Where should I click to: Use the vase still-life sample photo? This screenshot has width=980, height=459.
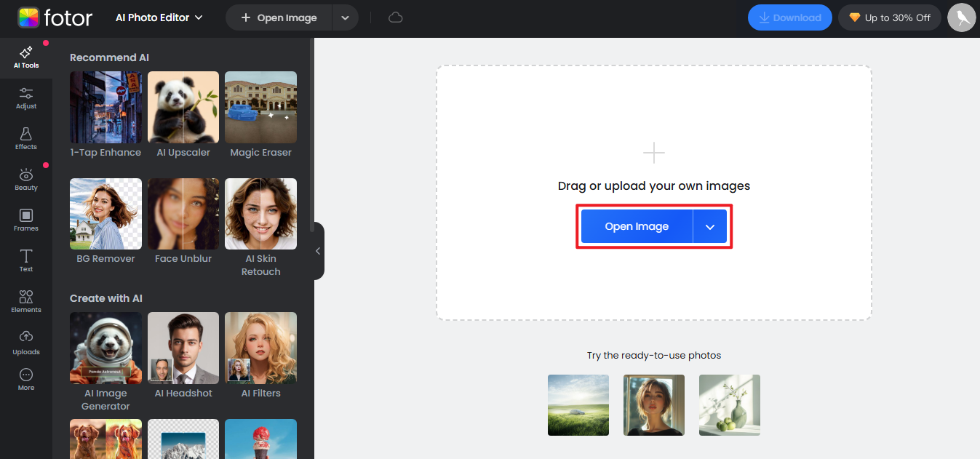click(x=730, y=405)
